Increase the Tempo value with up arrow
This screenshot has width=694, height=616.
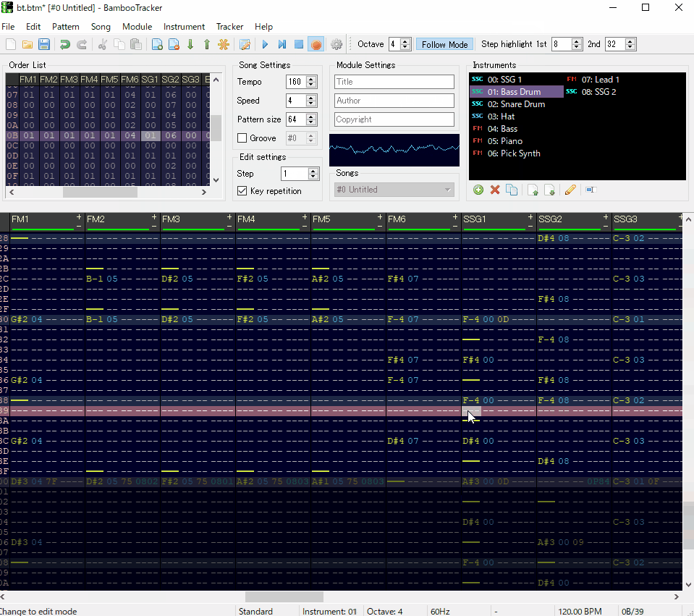[312, 79]
